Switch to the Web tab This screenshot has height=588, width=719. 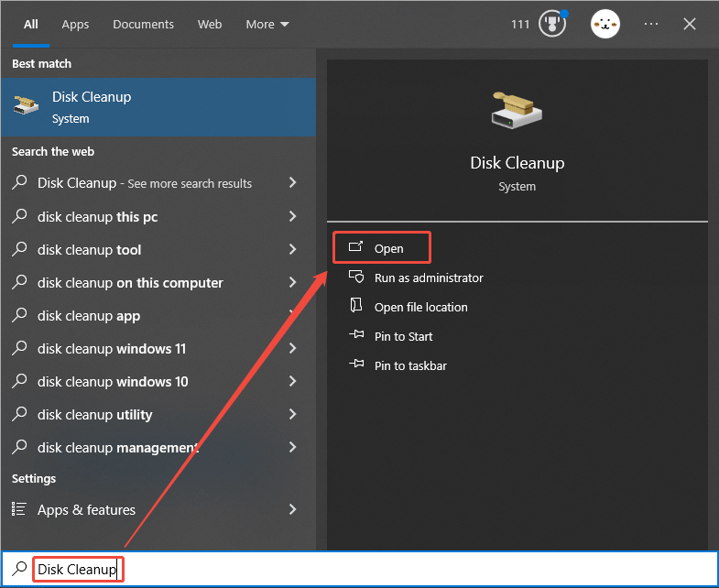coord(210,25)
